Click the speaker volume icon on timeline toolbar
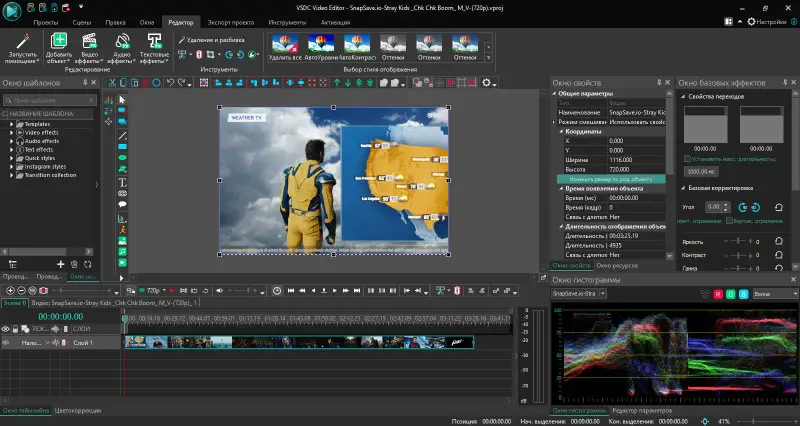Viewport: 800px width, 426px height. point(219,291)
